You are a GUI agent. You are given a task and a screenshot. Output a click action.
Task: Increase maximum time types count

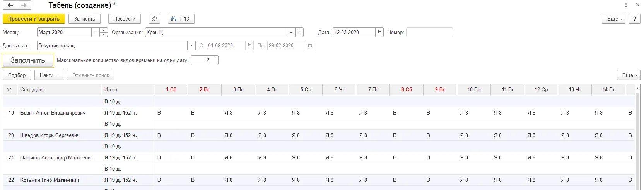pyautogui.click(x=214, y=58)
